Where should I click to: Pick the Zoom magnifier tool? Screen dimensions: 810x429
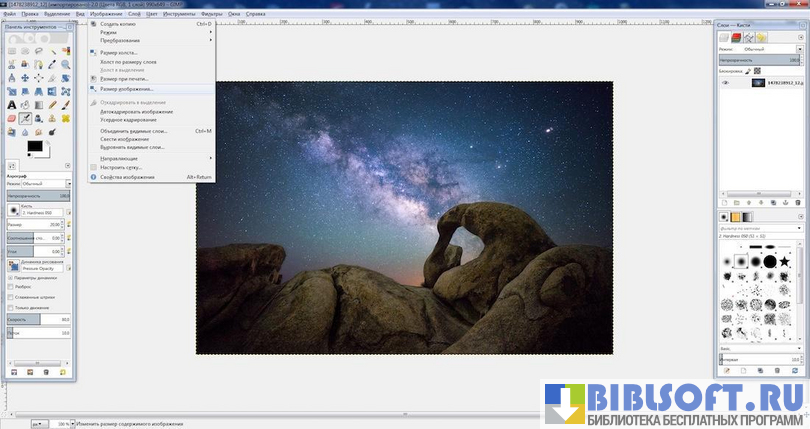coord(66,64)
